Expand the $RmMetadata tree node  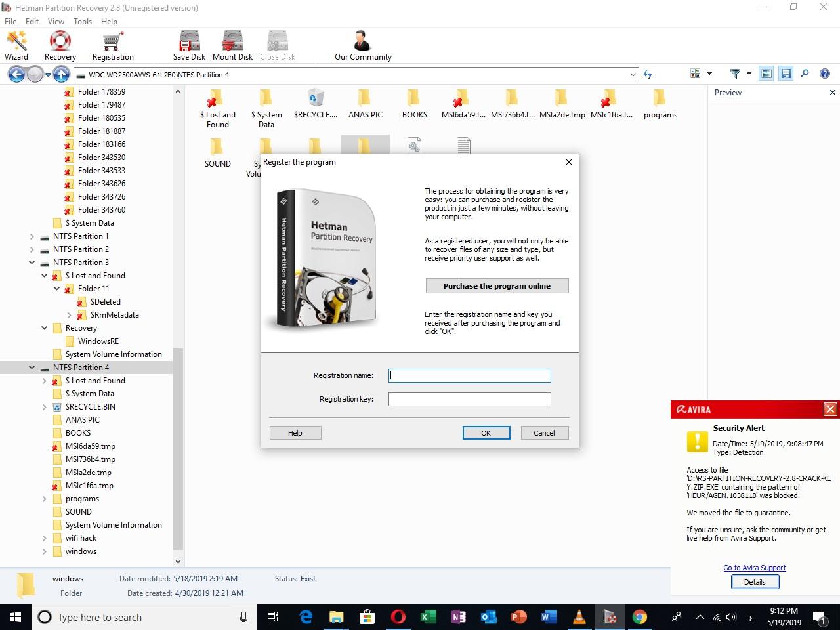[x=69, y=315]
